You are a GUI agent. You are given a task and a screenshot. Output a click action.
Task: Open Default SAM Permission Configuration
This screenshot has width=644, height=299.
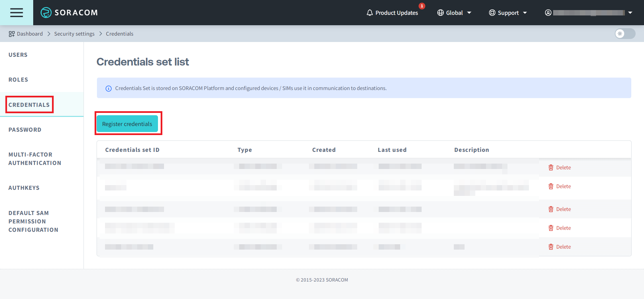[33, 221]
